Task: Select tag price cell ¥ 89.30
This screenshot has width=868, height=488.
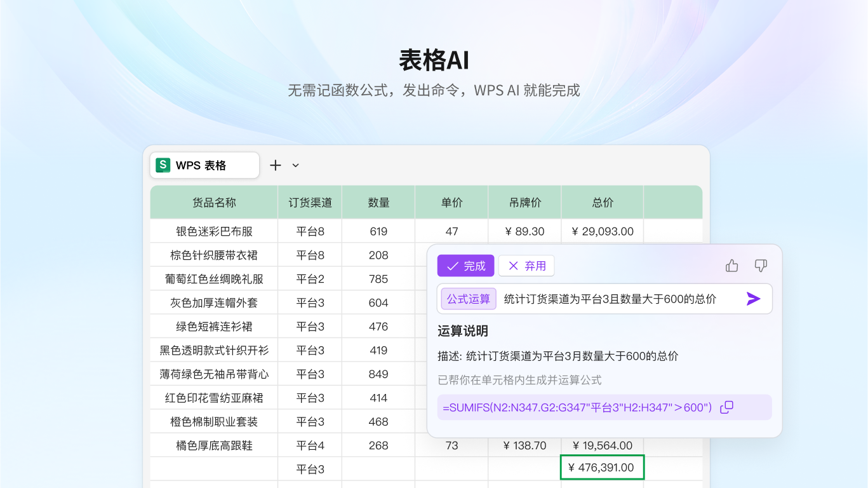Action: coord(524,231)
